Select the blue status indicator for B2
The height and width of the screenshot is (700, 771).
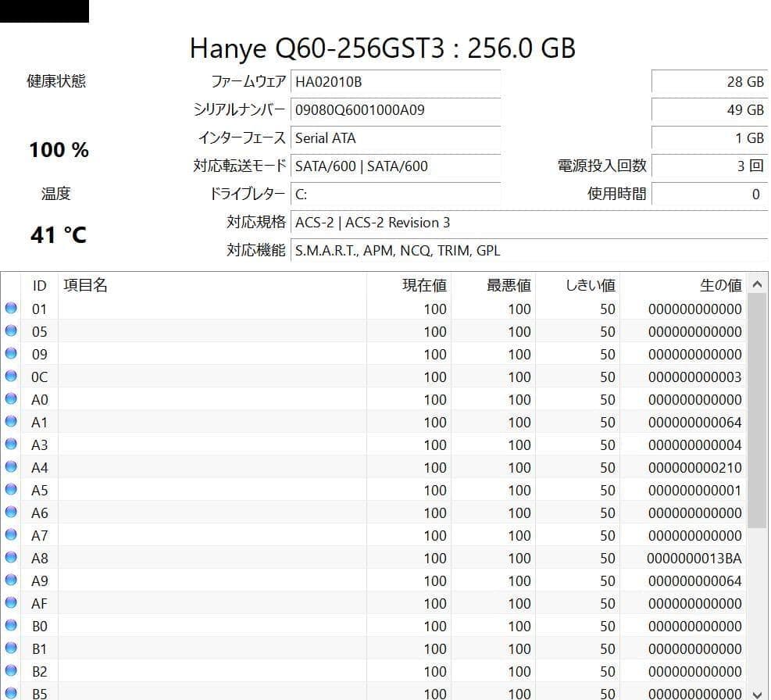pos(11,671)
